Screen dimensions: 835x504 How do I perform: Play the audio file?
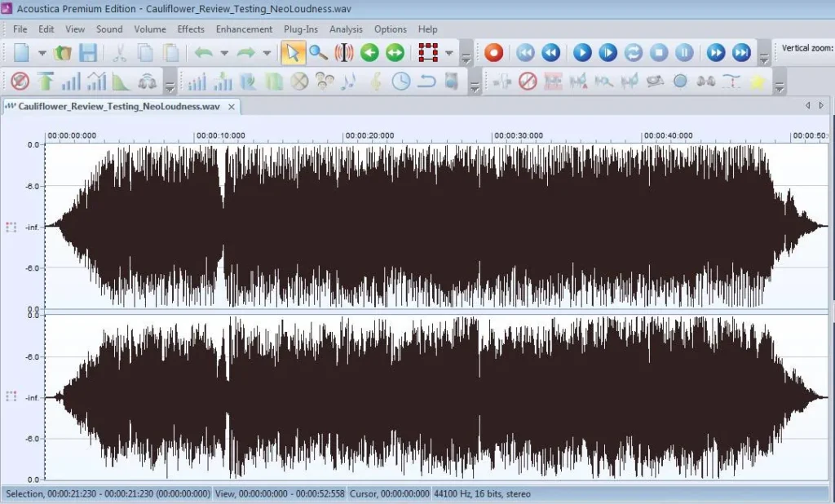582,53
